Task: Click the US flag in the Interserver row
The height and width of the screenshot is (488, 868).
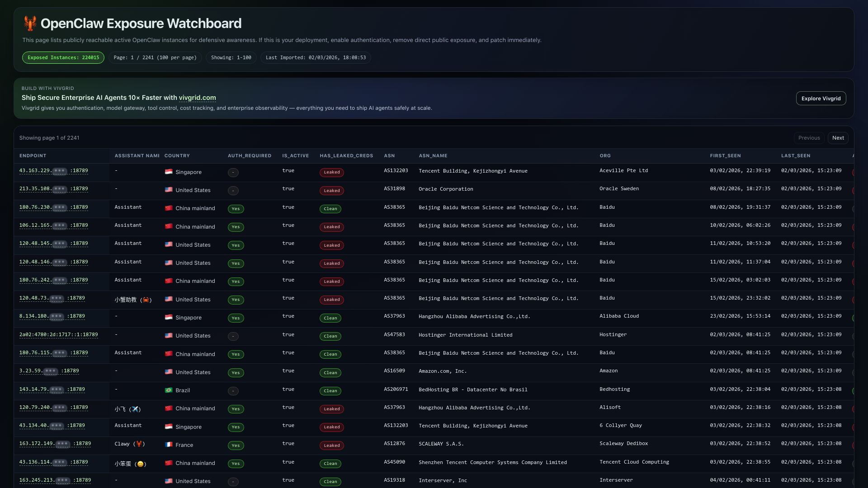Action: (169, 481)
